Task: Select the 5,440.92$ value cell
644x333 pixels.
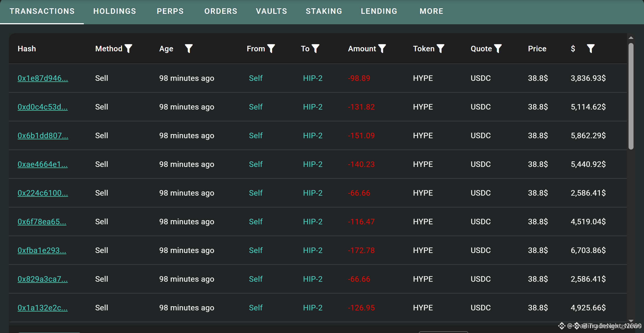Action: pos(588,164)
